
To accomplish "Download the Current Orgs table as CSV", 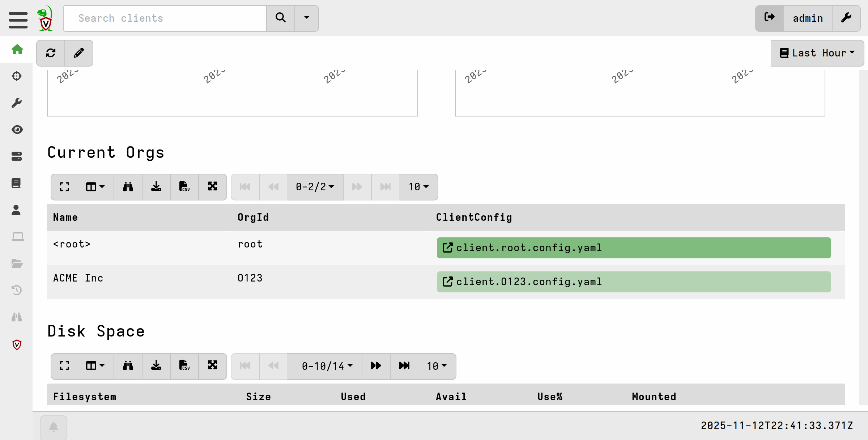I will tap(184, 187).
